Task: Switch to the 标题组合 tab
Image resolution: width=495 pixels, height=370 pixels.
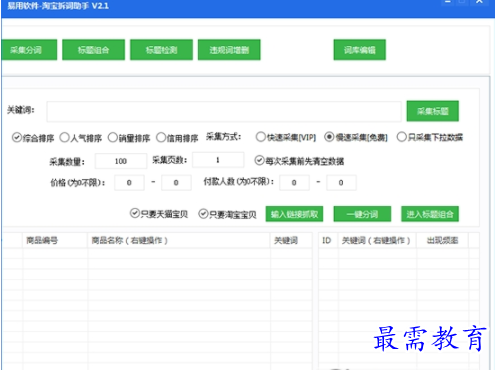Action: [x=93, y=50]
